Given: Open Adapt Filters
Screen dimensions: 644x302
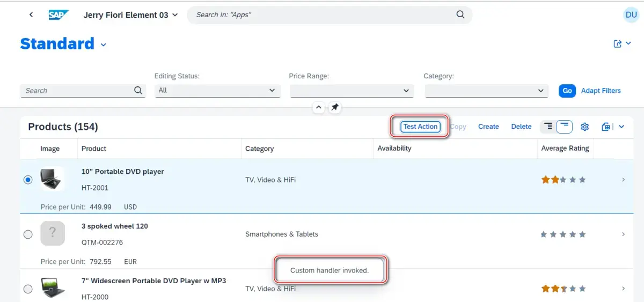Looking at the screenshot, I should (601, 91).
